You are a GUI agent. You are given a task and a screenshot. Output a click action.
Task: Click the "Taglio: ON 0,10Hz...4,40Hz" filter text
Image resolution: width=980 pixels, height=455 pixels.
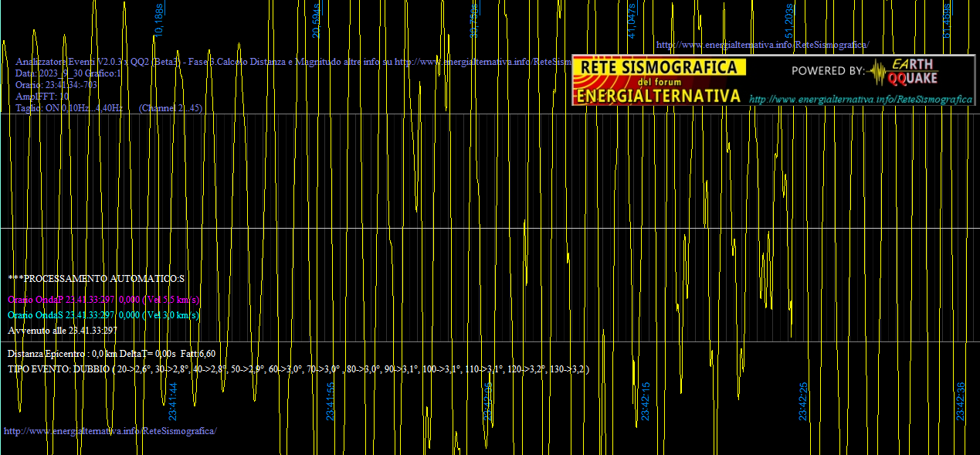70,108
